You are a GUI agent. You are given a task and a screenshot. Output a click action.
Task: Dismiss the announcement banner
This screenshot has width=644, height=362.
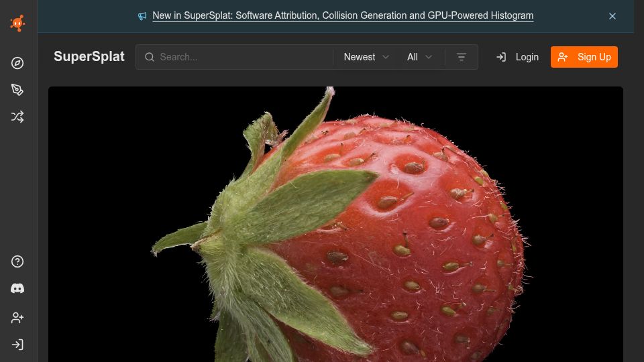click(x=612, y=16)
